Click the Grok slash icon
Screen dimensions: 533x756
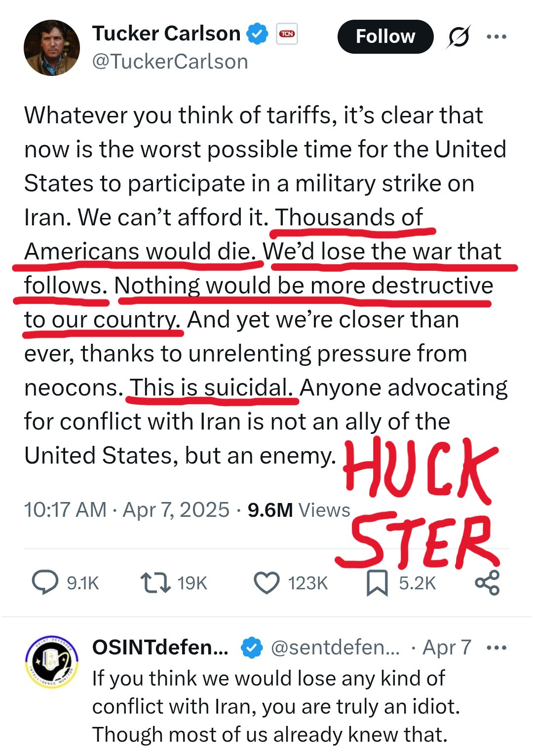point(458,36)
